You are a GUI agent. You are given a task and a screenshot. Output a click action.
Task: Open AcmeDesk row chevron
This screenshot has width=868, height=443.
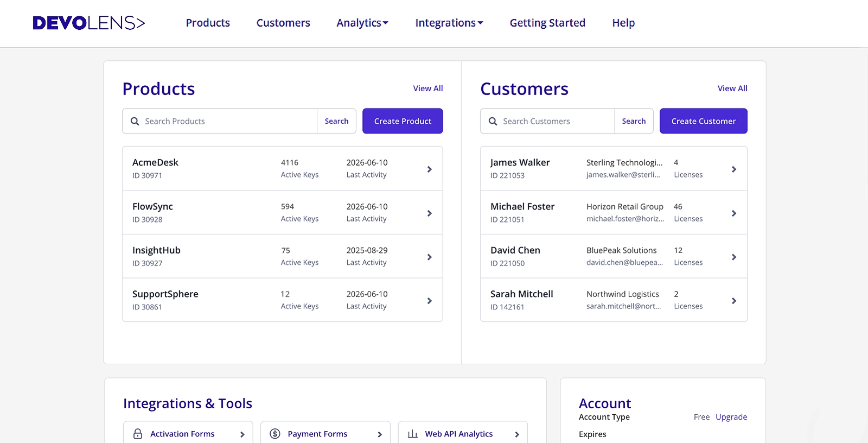430,169
